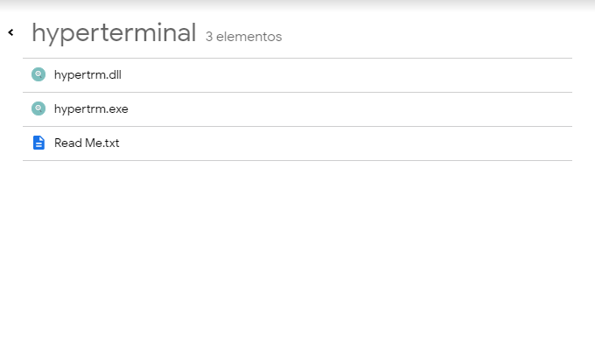
Task: Go back to the parent folder
Action: (x=10, y=33)
